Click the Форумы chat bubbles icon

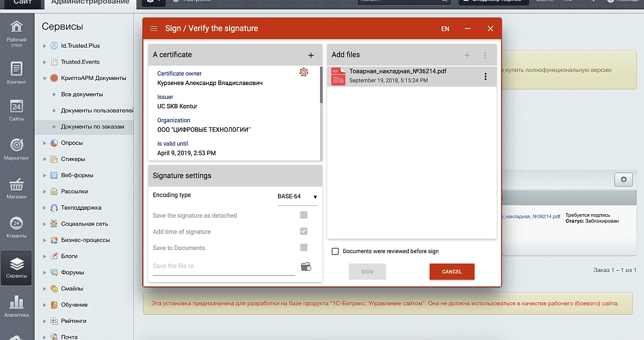[54, 273]
